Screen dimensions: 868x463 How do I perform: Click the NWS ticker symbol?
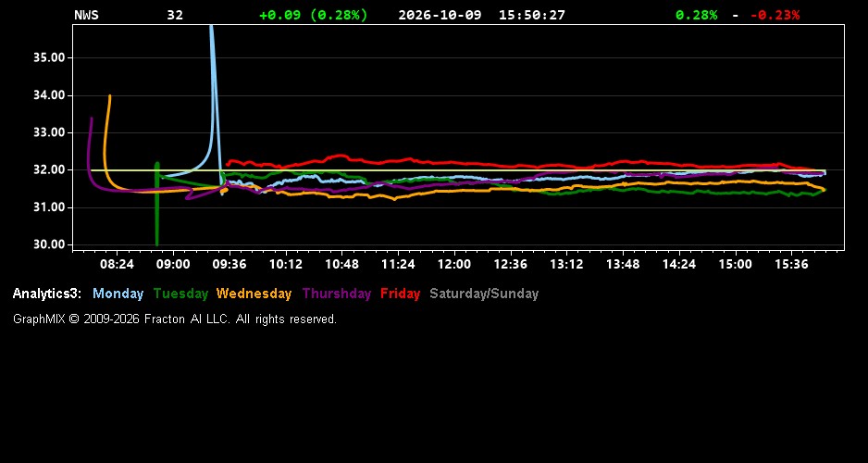86,15
